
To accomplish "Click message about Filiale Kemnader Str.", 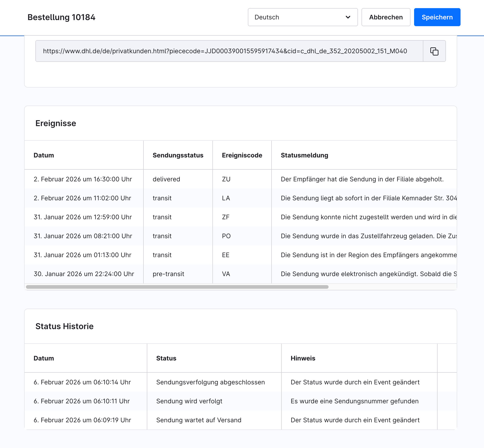I will tap(369, 198).
